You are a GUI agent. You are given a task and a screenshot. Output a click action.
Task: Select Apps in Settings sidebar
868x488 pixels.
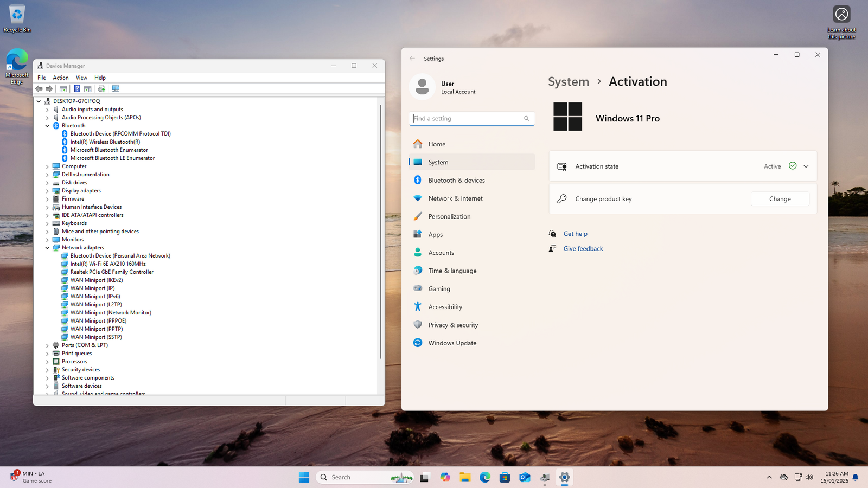click(471, 234)
